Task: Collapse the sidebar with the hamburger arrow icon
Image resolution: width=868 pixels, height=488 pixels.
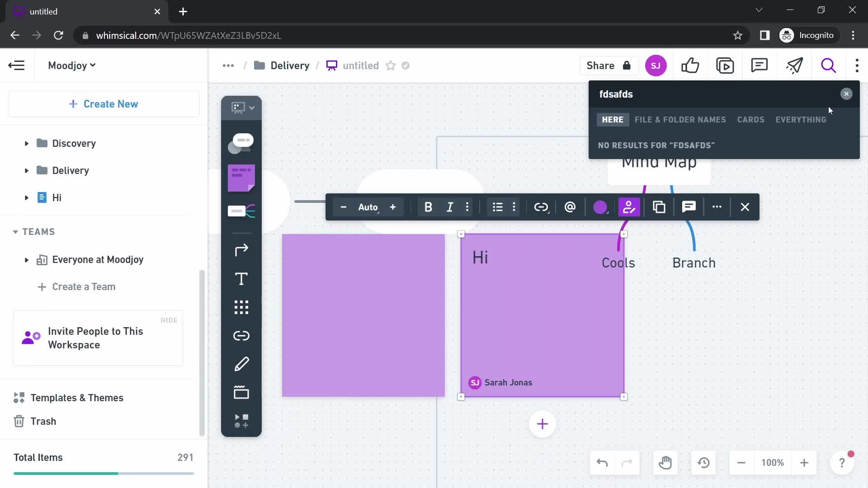Action: pos(17,66)
